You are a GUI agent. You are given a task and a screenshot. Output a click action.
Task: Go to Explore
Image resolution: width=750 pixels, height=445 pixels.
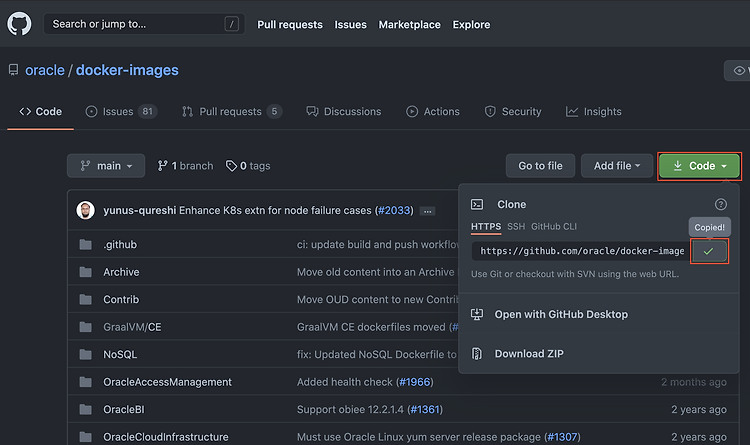[x=471, y=24]
